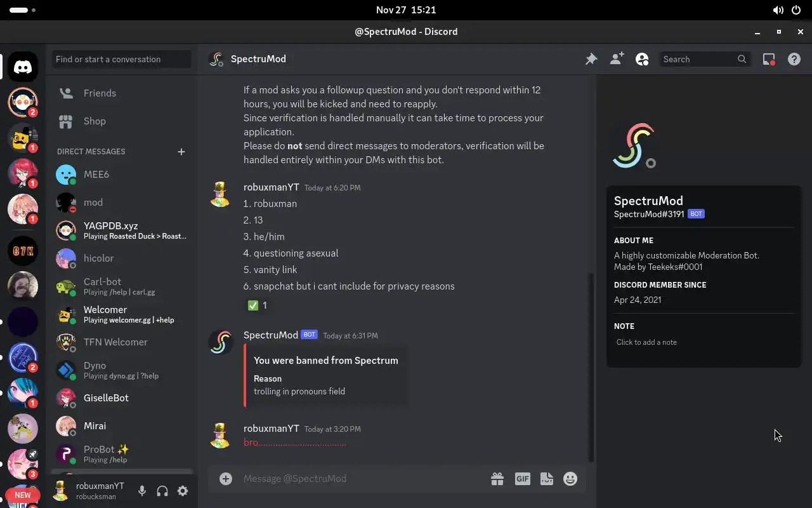Open power menu icon in top bar

796,10
